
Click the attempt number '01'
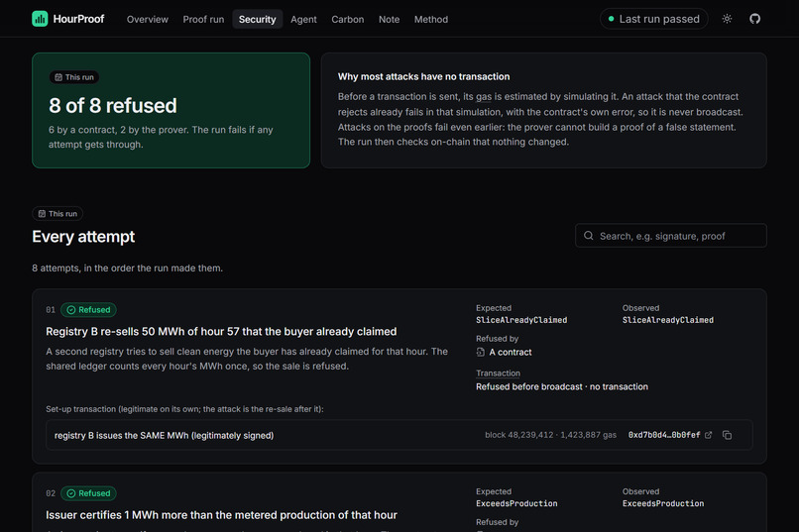pyautogui.click(x=51, y=310)
